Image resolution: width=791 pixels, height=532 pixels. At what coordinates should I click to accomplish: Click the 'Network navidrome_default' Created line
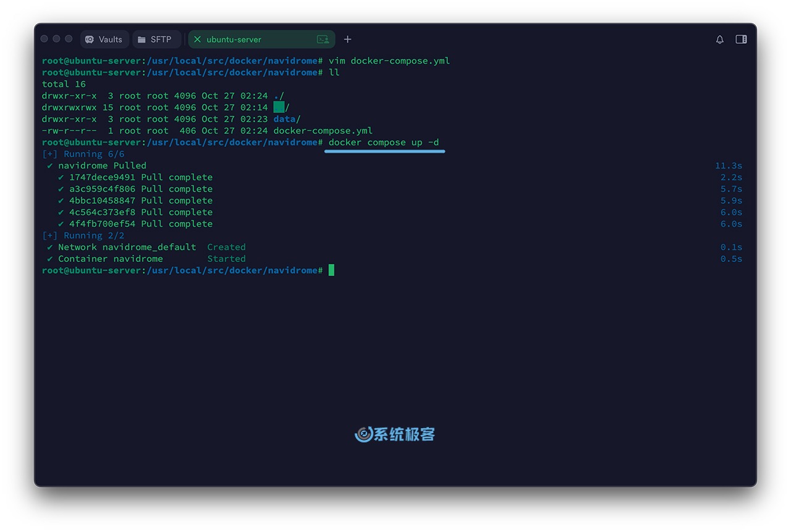point(127,247)
